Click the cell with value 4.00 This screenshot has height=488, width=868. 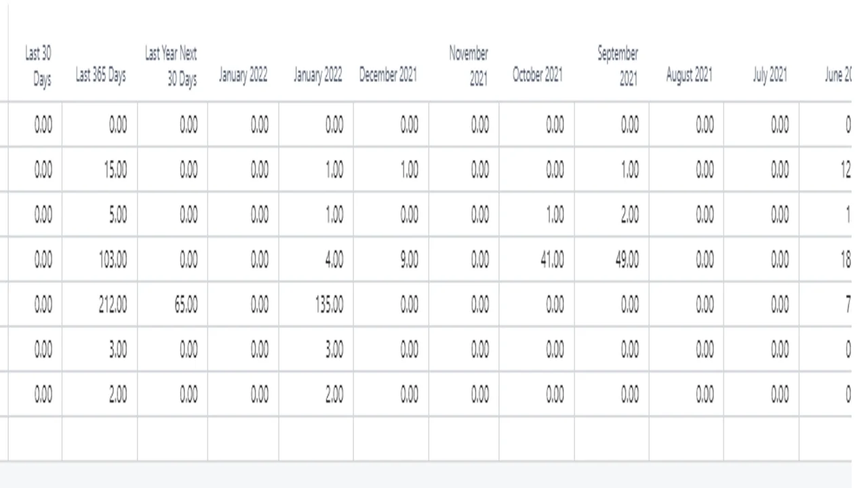pyautogui.click(x=334, y=260)
